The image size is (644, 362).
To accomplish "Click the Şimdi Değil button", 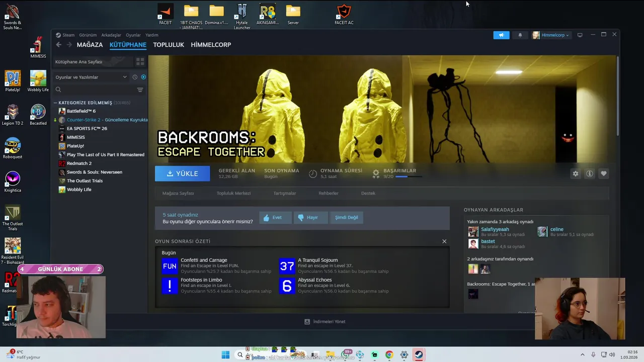I will click(x=346, y=218).
